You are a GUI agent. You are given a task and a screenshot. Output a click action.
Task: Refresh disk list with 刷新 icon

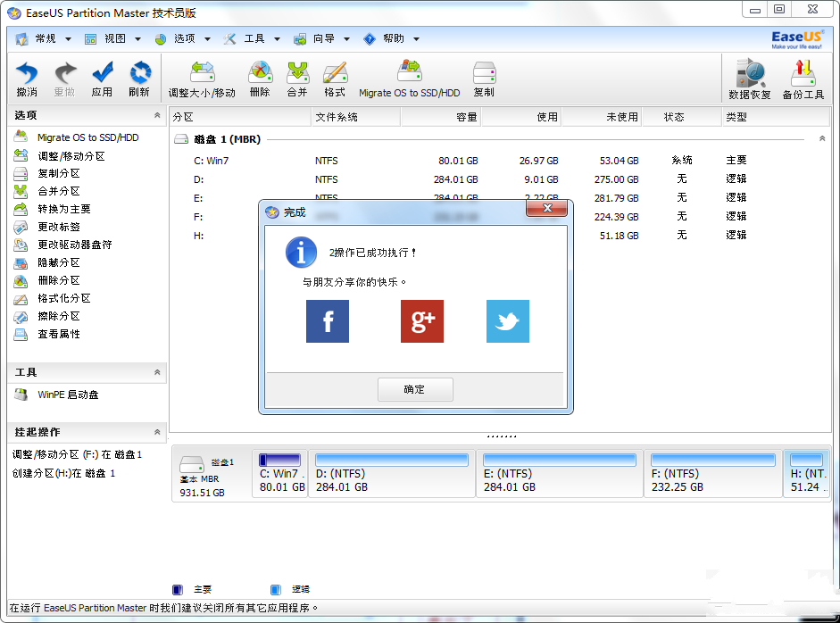pos(139,79)
